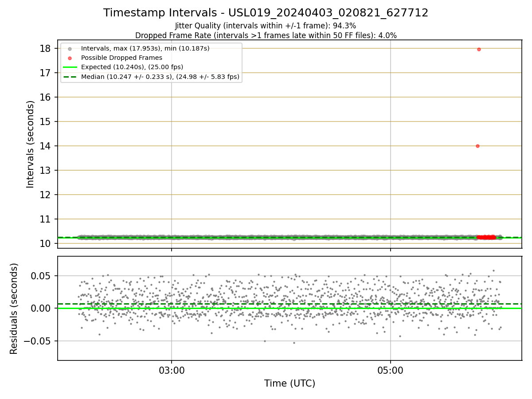The height and width of the screenshot is (399, 532).
Task: Click the 'Possible Dropped Frames' legend entry
Action: pos(121,58)
